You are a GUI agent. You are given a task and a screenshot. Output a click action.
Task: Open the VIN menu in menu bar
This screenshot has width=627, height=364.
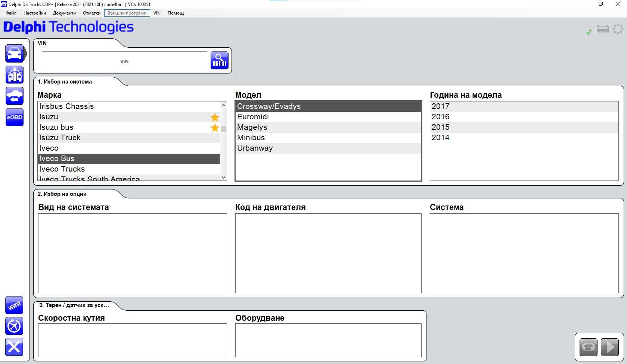[157, 13]
